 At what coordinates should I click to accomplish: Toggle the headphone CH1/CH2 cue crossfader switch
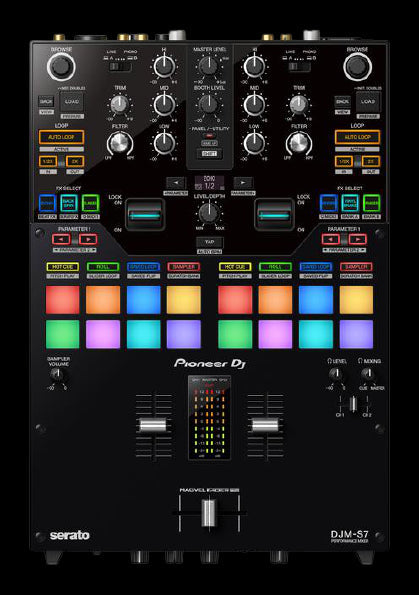pyautogui.click(x=353, y=404)
